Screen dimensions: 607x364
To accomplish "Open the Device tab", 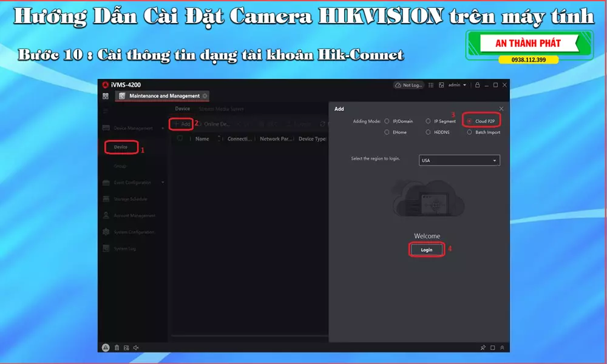I will click(182, 109).
